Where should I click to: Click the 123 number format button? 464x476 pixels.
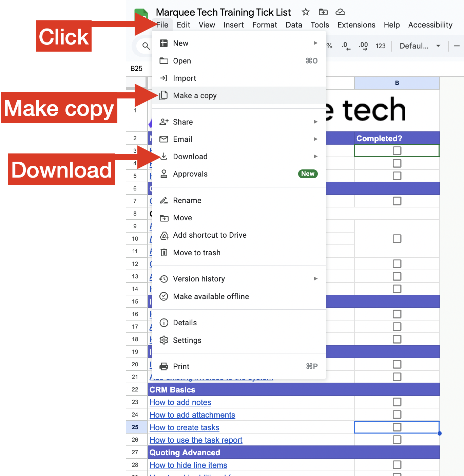381,46
